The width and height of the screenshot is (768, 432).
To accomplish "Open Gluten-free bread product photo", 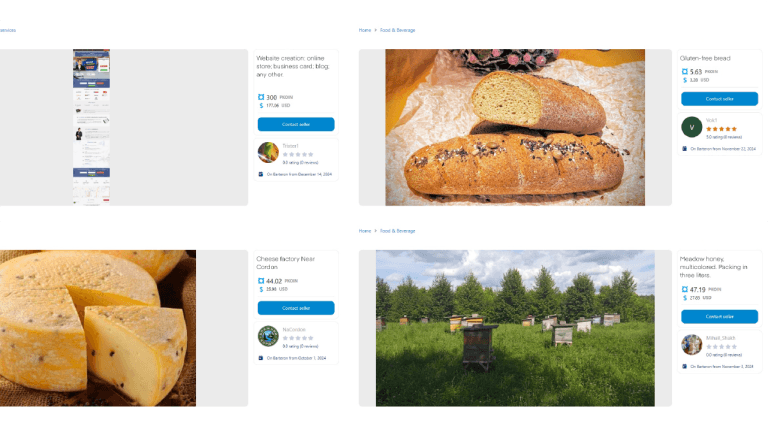I will click(x=515, y=127).
